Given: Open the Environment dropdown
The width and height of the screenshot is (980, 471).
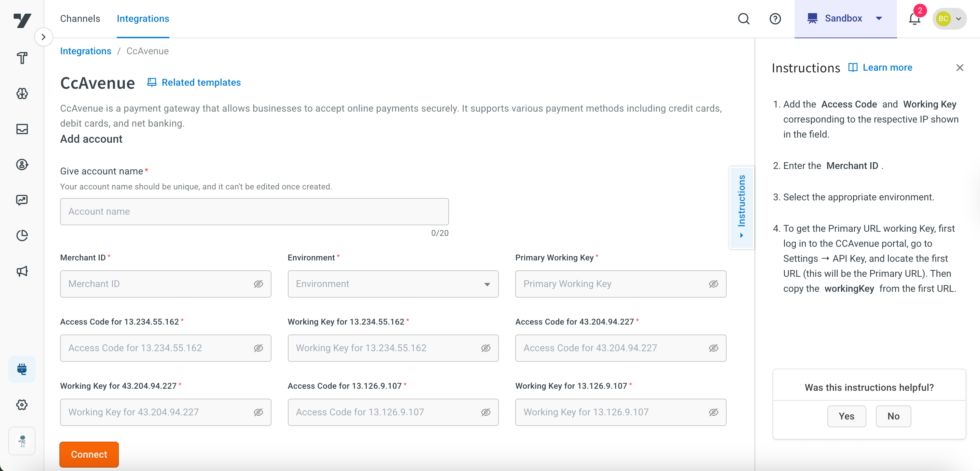Looking at the screenshot, I should [x=393, y=284].
